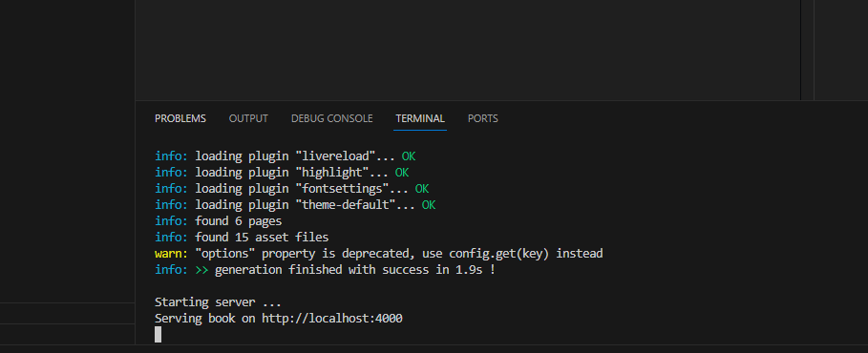Click the green OK after "theme-default"

point(429,205)
